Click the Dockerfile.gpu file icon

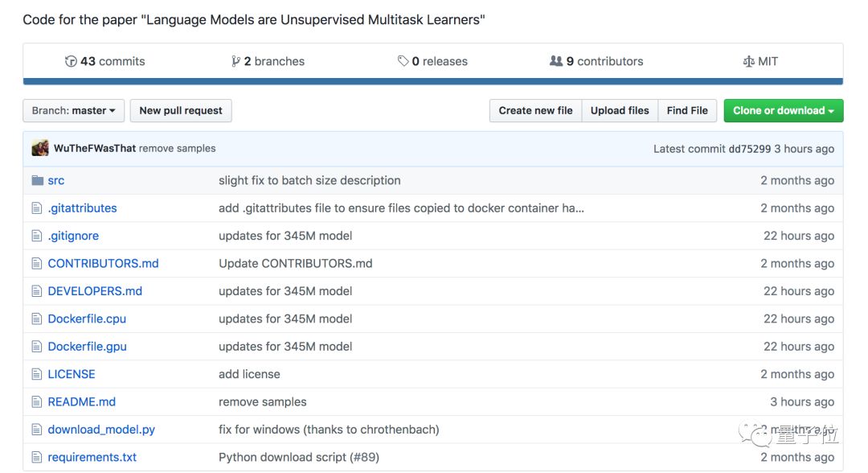pos(37,347)
